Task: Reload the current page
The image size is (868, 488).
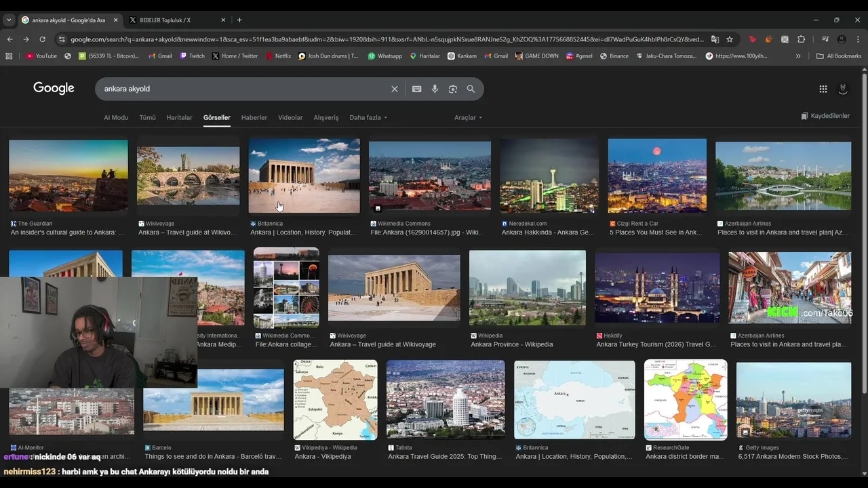Action: [x=42, y=39]
